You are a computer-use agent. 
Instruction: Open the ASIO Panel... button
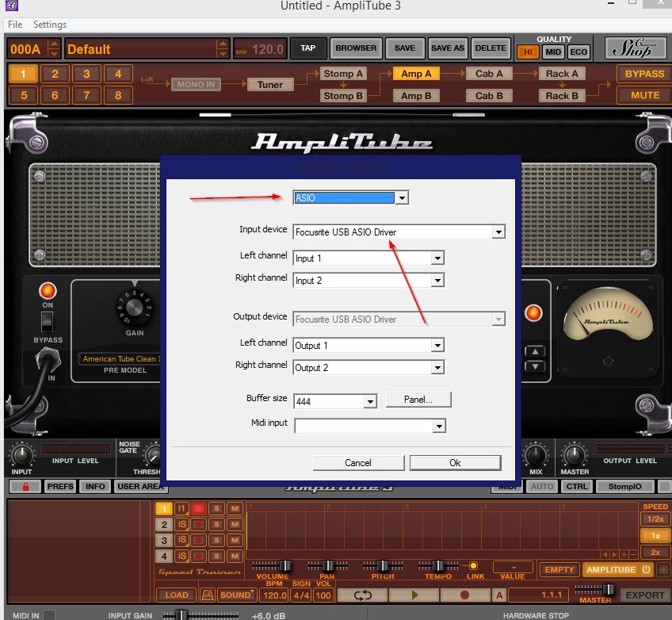418,400
